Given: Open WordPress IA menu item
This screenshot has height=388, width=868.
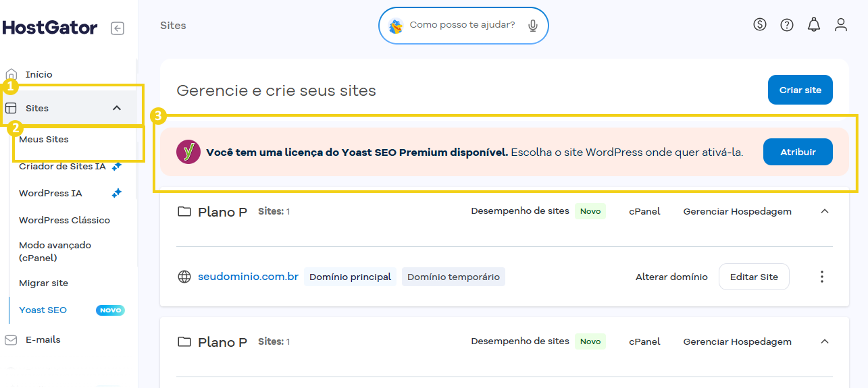Looking at the screenshot, I should pyautogui.click(x=51, y=193).
